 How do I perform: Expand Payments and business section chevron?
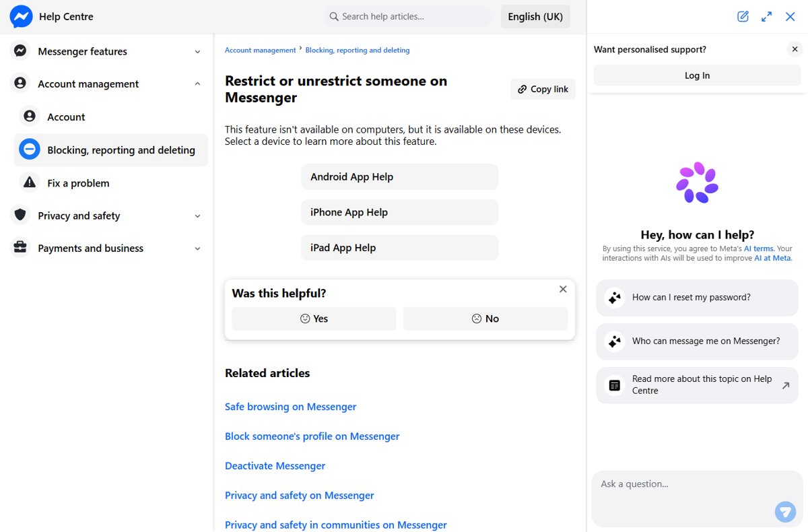197,248
